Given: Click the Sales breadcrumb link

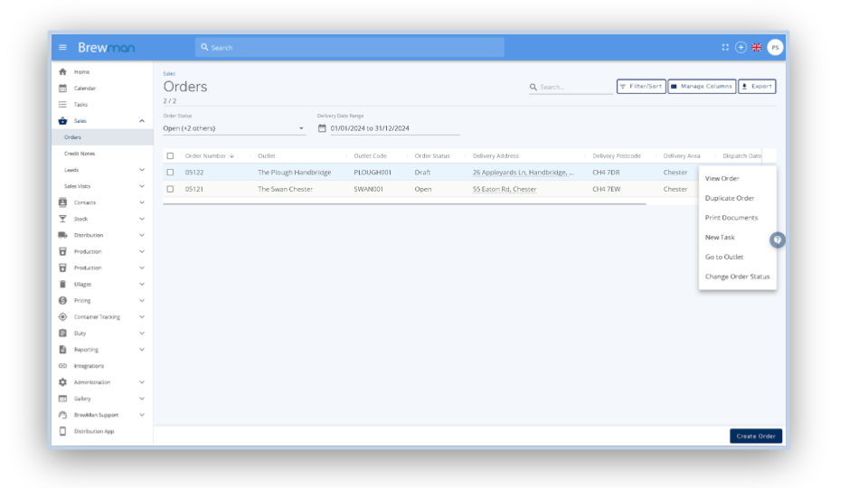Looking at the screenshot, I should [x=169, y=73].
